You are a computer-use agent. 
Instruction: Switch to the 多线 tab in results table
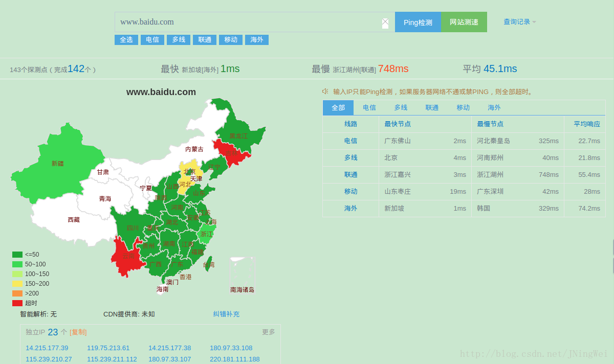tap(401, 107)
